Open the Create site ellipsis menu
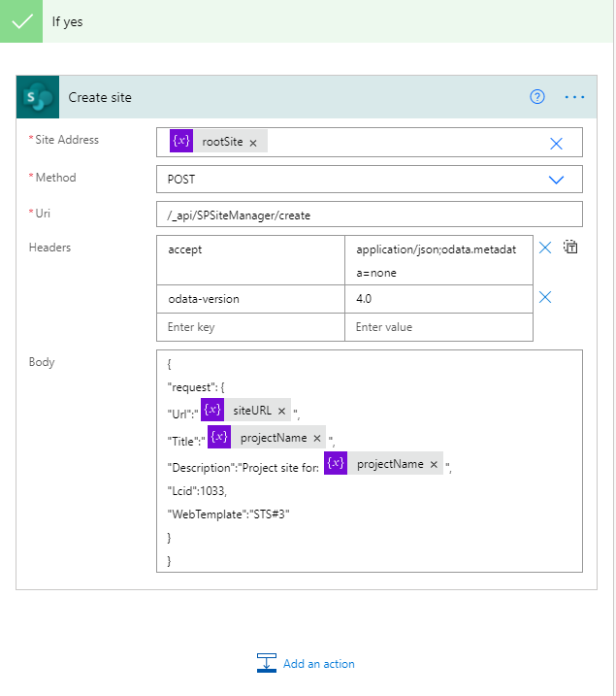This screenshot has width=616, height=696. point(574,97)
